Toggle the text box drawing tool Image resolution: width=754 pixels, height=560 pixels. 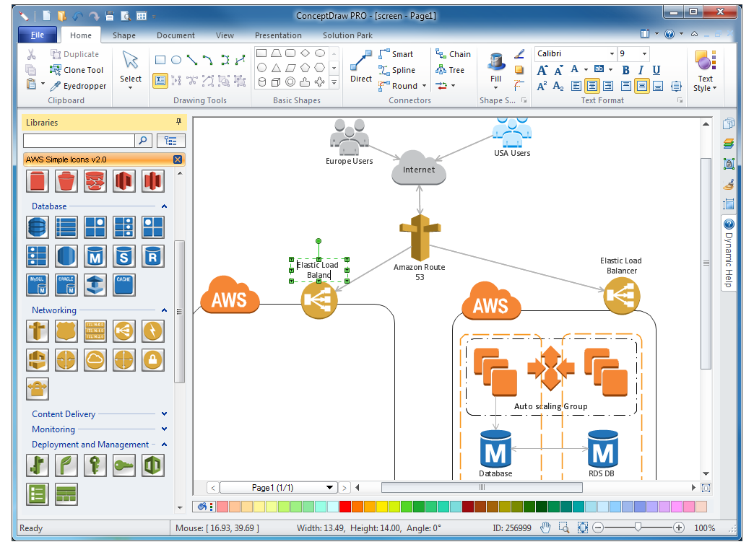coord(160,81)
